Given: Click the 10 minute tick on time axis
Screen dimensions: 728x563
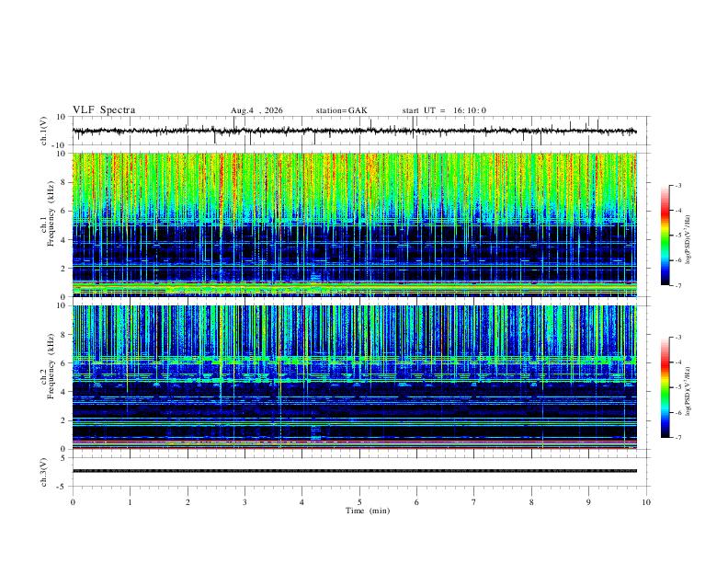Looking at the screenshot, I should (646, 502).
